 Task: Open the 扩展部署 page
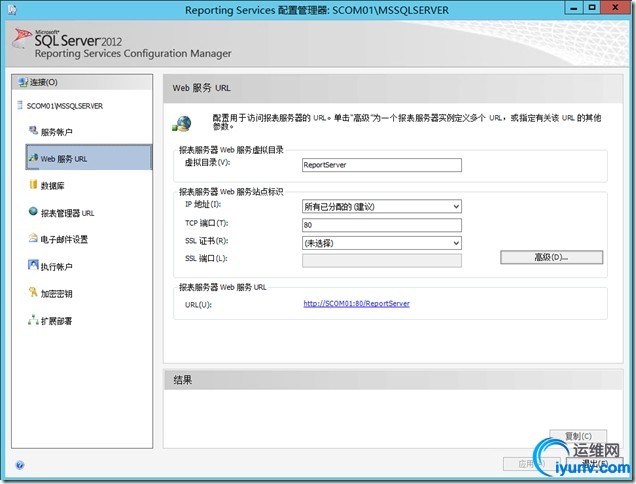point(56,321)
